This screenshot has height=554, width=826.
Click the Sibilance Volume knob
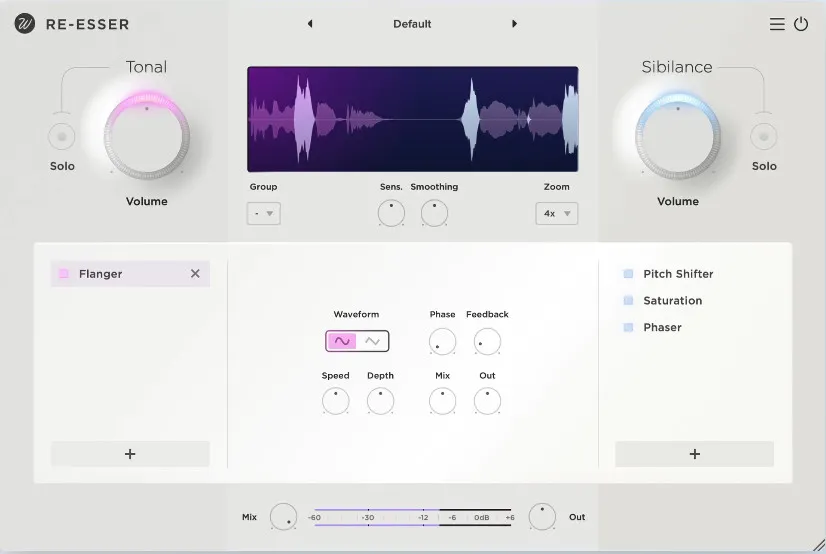point(678,137)
